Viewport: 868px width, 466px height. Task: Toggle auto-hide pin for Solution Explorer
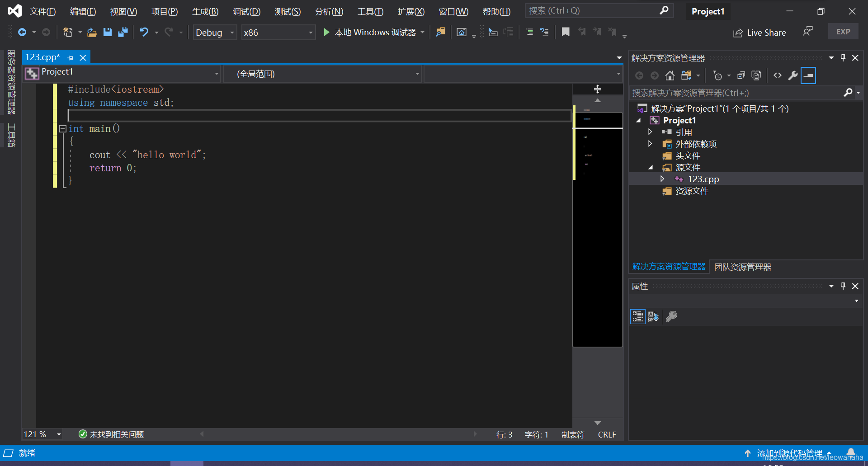tap(843, 58)
